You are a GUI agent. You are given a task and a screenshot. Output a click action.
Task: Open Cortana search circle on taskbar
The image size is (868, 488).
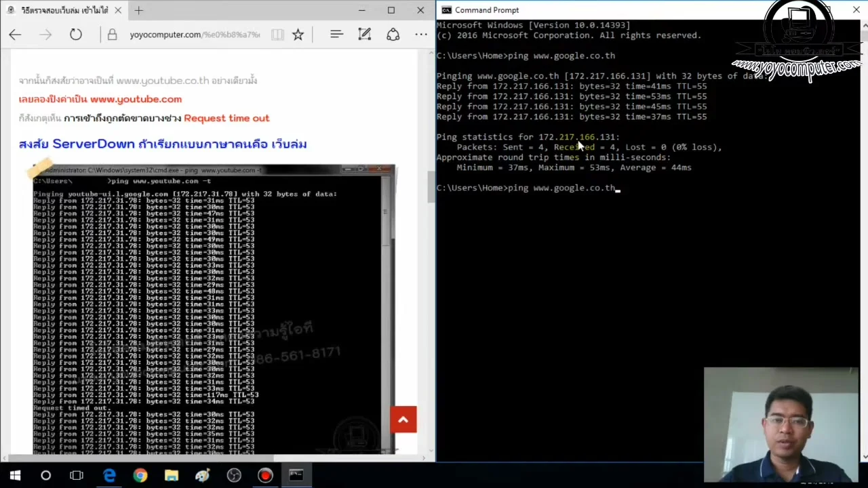[45, 476]
